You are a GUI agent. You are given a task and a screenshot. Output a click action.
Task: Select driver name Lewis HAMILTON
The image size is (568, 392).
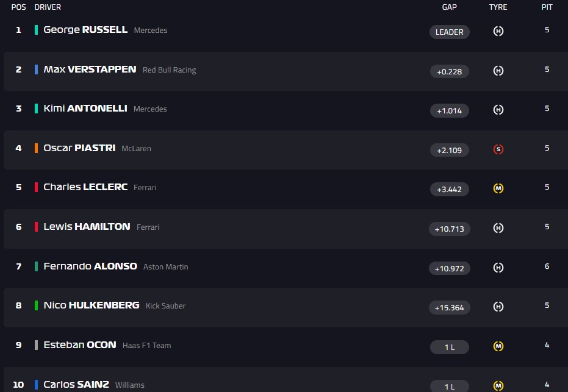(x=87, y=227)
